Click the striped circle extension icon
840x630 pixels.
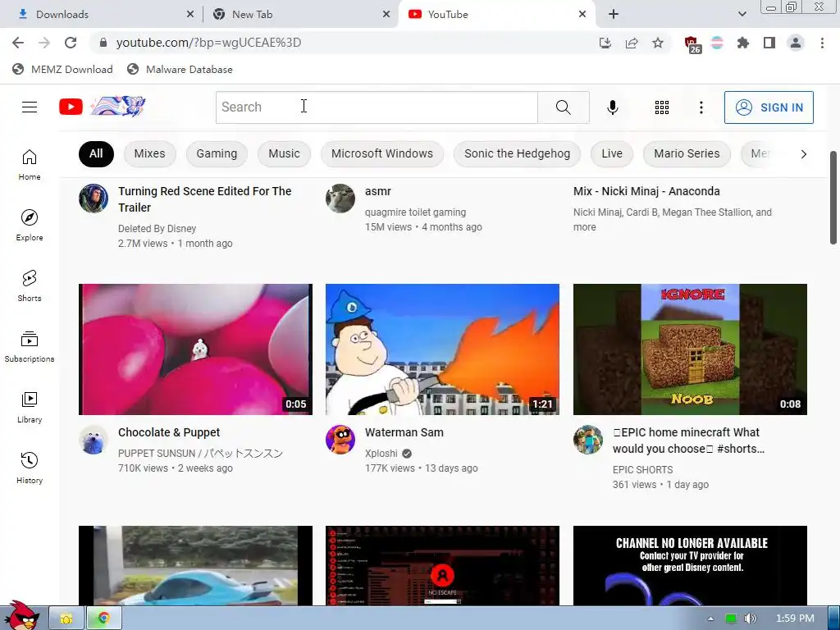(x=717, y=43)
